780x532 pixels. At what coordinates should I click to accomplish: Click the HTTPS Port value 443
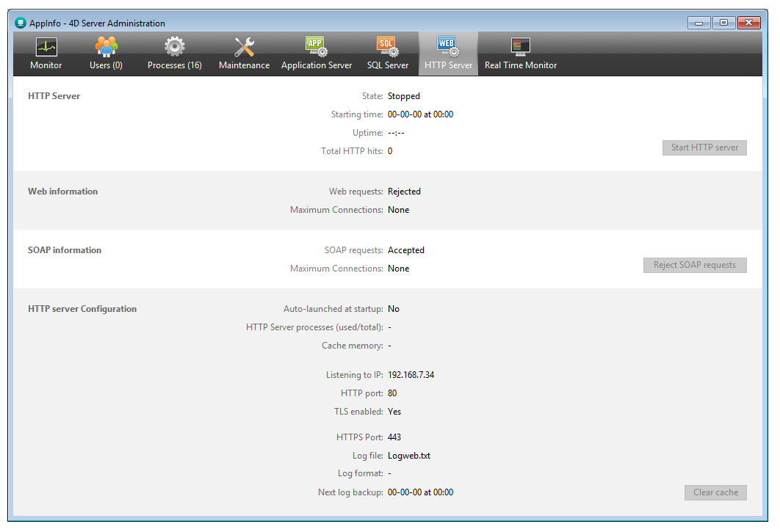pyautogui.click(x=395, y=437)
